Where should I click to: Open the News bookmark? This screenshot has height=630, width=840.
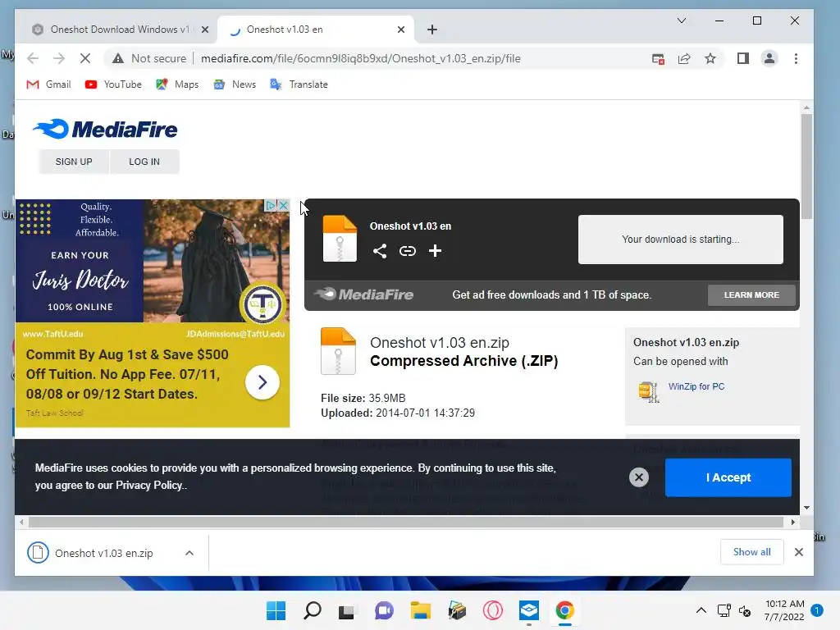click(235, 84)
